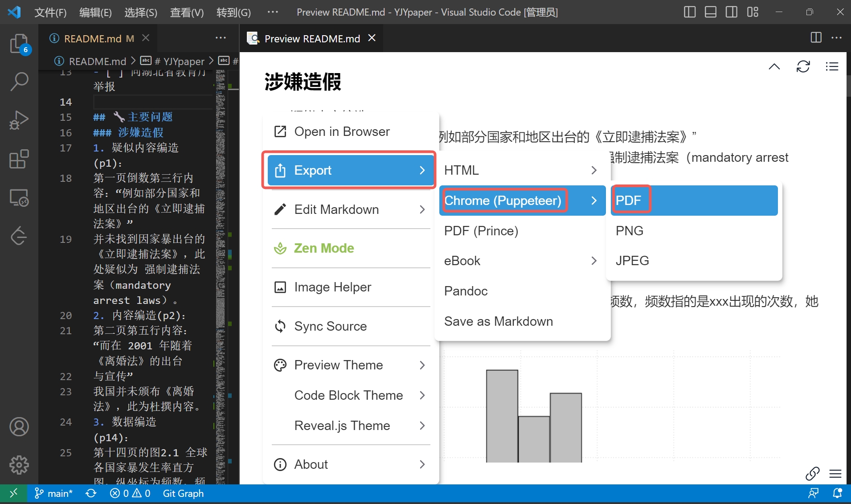
Task: Click the editor minimap
Action: (220, 276)
